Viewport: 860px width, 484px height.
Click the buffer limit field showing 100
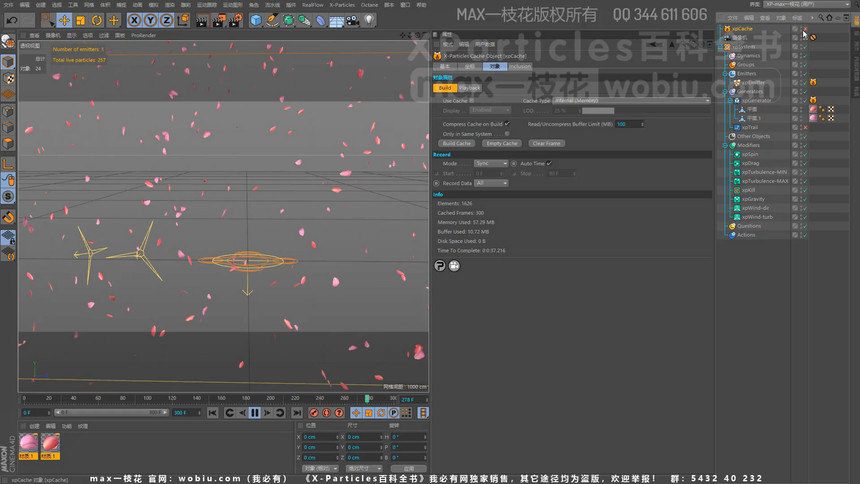click(629, 124)
